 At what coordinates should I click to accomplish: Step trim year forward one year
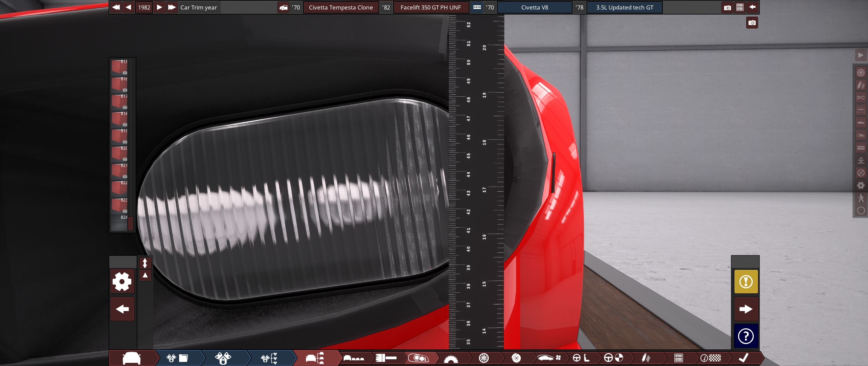[x=159, y=7]
